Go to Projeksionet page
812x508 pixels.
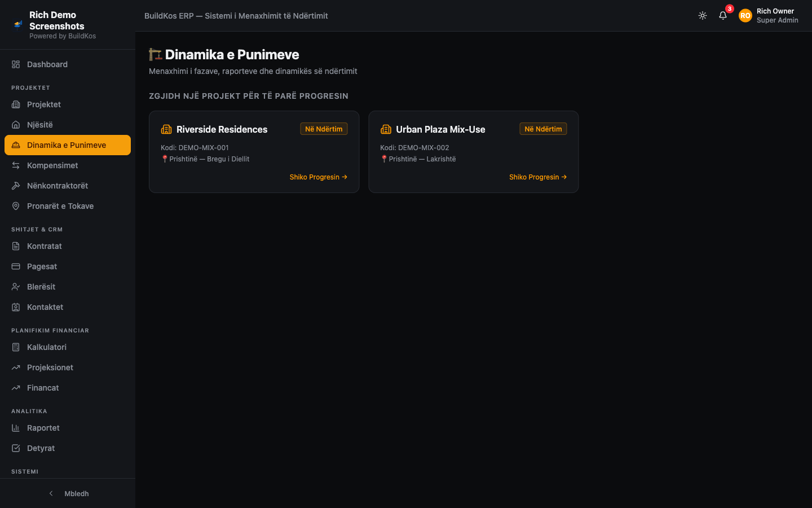[68, 367]
